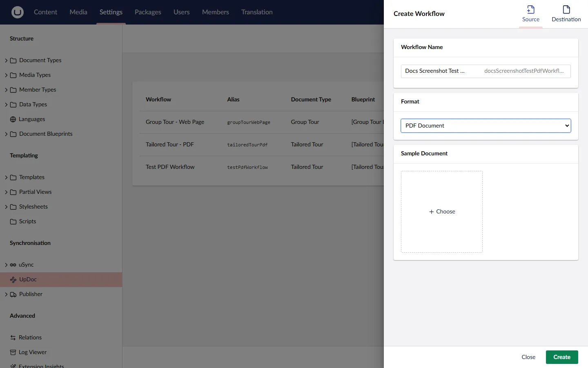Expand the Publisher tree node

pos(6,294)
